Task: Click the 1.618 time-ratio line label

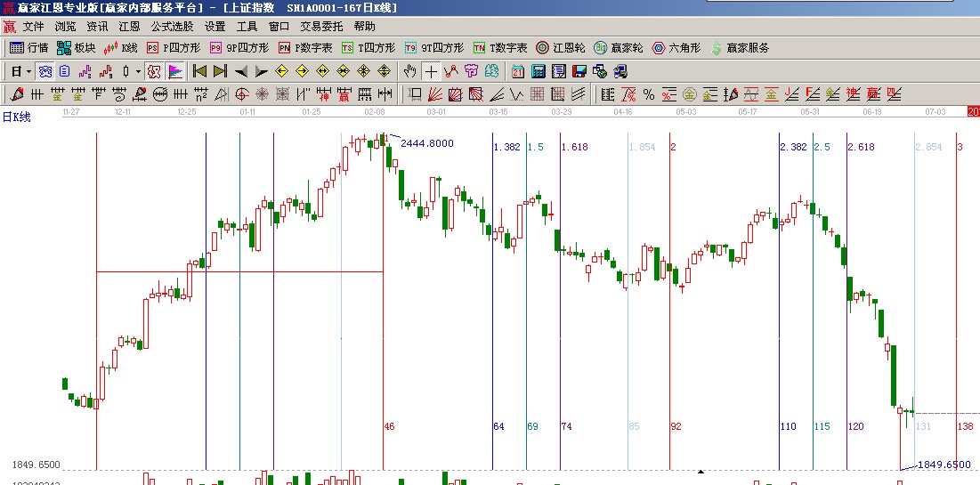Action: click(575, 147)
